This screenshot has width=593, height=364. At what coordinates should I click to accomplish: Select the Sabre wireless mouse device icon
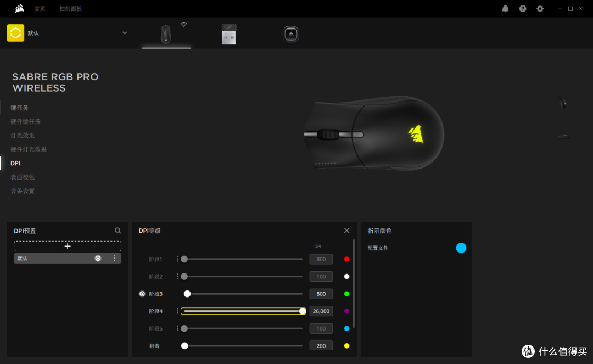pos(166,34)
